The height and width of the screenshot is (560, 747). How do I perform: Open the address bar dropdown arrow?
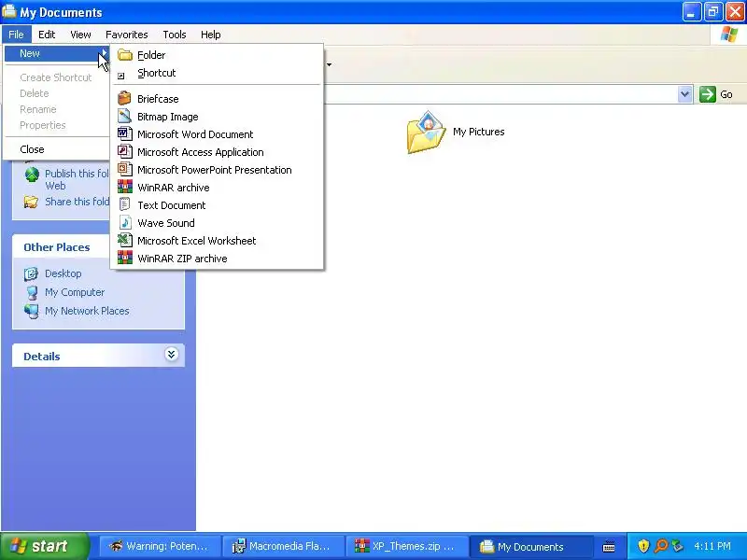coord(685,94)
